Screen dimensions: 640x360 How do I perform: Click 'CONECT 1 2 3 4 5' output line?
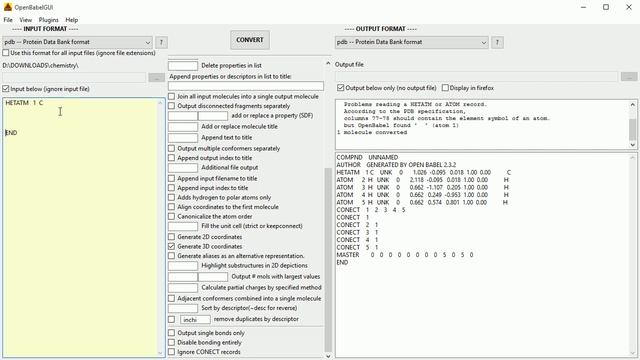click(x=371, y=210)
